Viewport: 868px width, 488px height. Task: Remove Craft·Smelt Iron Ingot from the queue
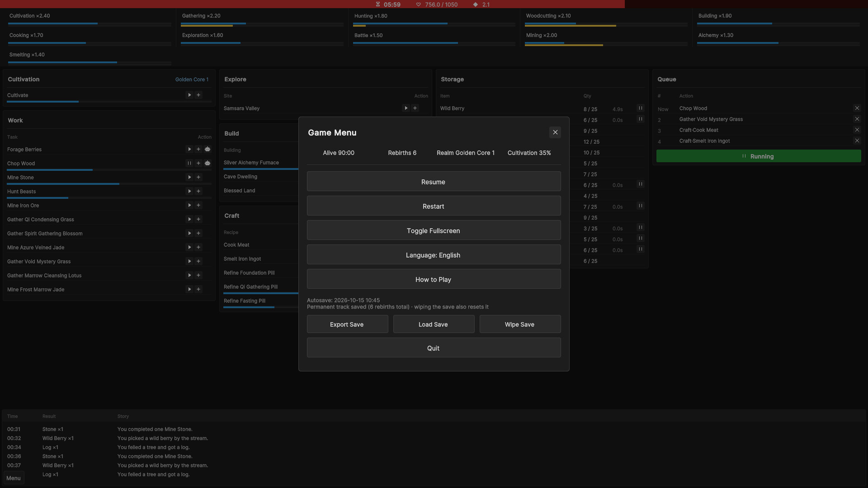(x=857, y=141)
